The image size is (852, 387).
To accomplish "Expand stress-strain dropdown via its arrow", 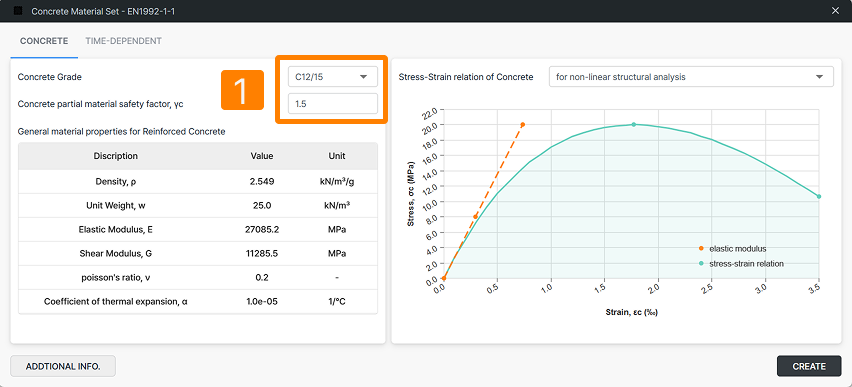I will click(819, 77).
